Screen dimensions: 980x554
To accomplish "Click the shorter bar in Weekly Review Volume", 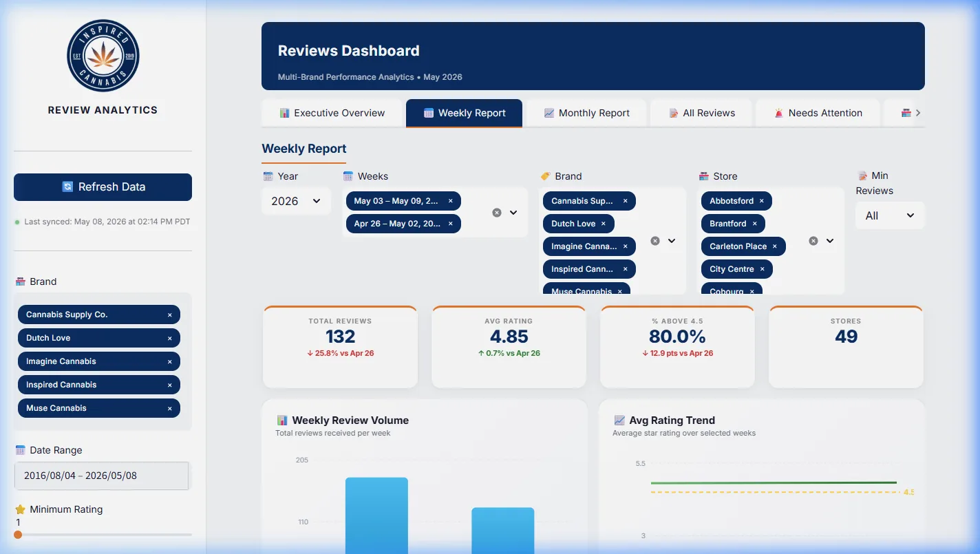I will [502, 531].
